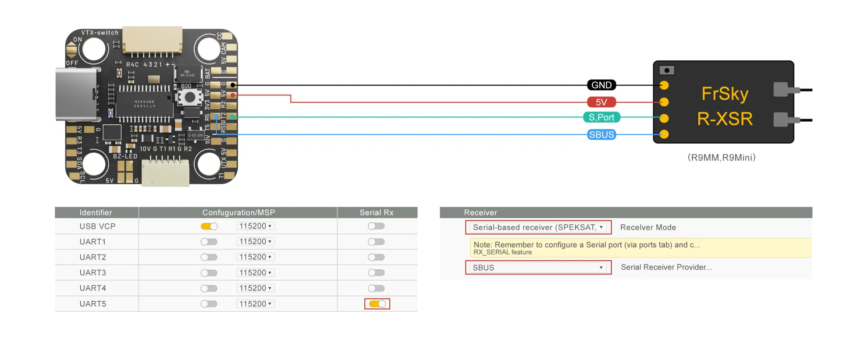Click the UART3 identifier label

coord(92,273)
